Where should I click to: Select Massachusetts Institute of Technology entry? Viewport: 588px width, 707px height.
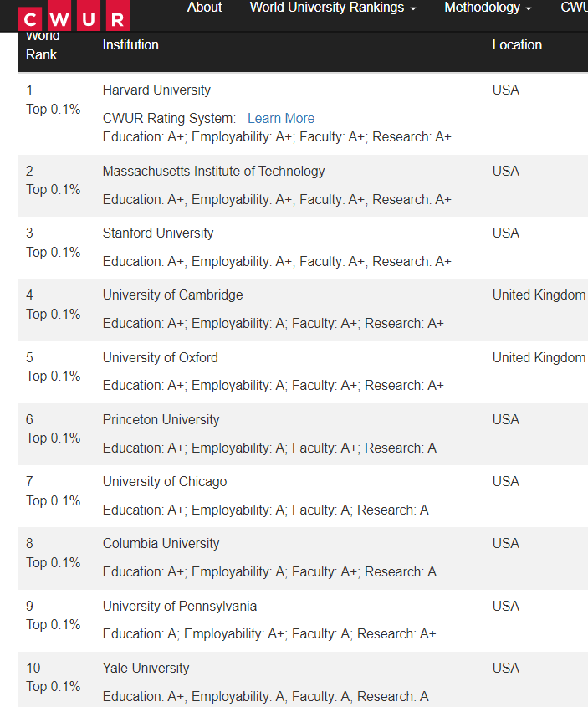click(x=213, y=171)
